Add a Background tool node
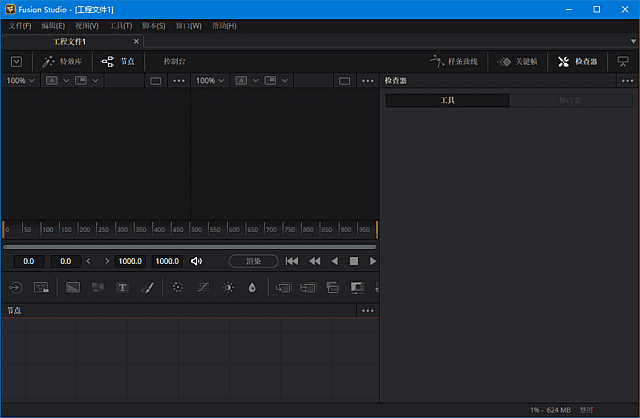The height and width of the screenshot is (418, 640). click(73, 288)
